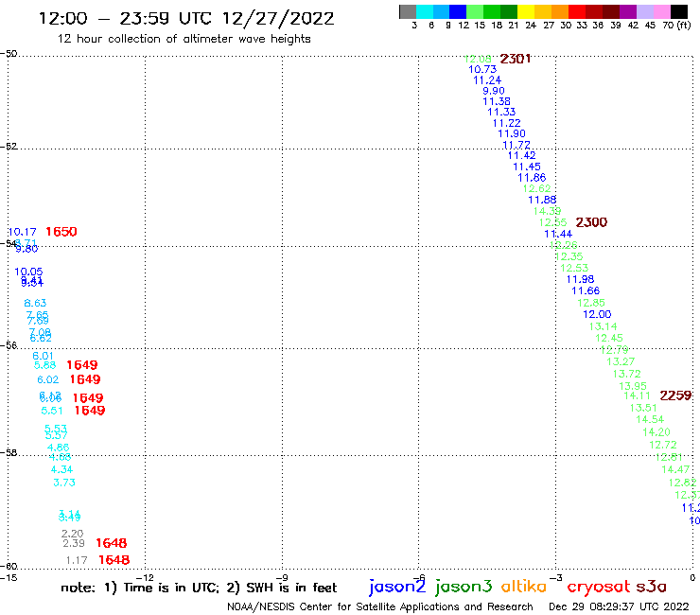The image size is (700, 615).
Task: Click the 1649 label beside 5.51
Action: coord(89,411)
